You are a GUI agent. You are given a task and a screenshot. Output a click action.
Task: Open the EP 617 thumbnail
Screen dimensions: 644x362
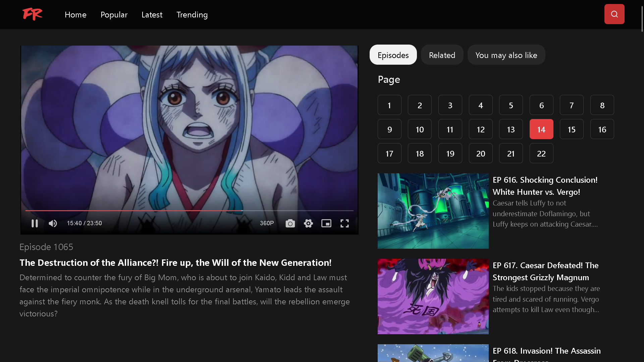pyautogui.click(x=433, y=296)
